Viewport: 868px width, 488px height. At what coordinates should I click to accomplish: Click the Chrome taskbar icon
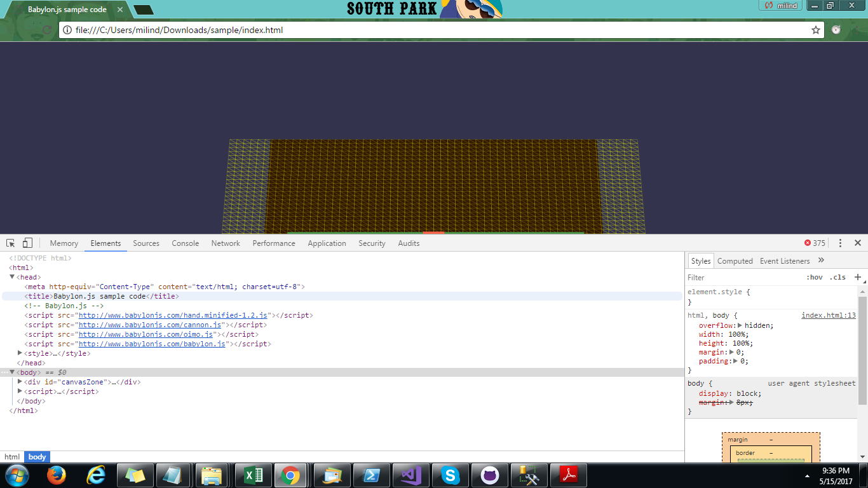click(x=290, y=475)
